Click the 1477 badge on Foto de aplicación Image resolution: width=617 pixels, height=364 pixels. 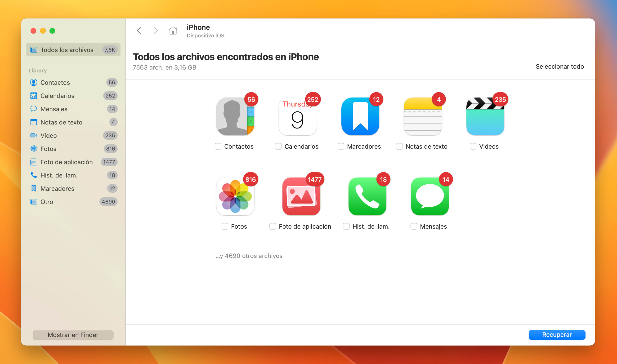pyautogui.click(x=315, y=180)
